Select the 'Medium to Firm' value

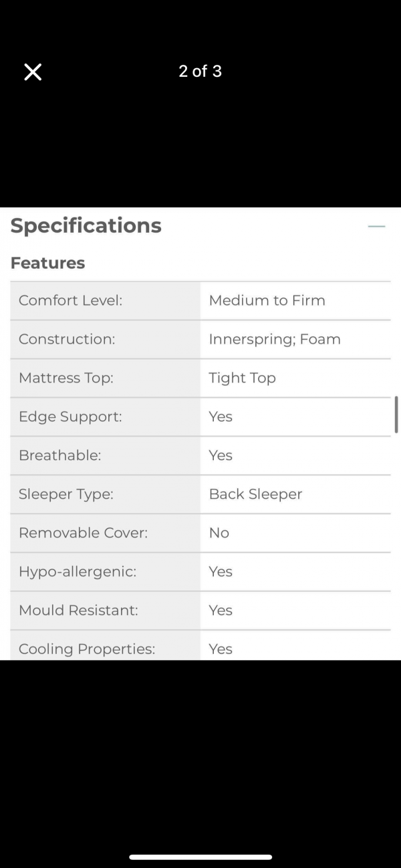(x=267, y=300)
